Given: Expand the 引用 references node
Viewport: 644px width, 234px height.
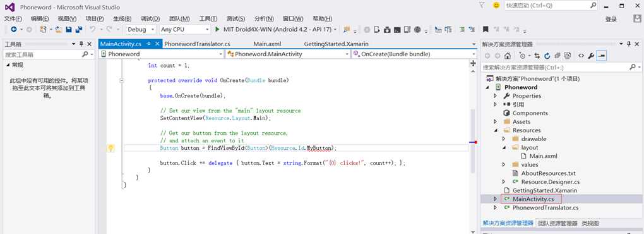Looking at the screenshot, I should [x=496, y=104].
